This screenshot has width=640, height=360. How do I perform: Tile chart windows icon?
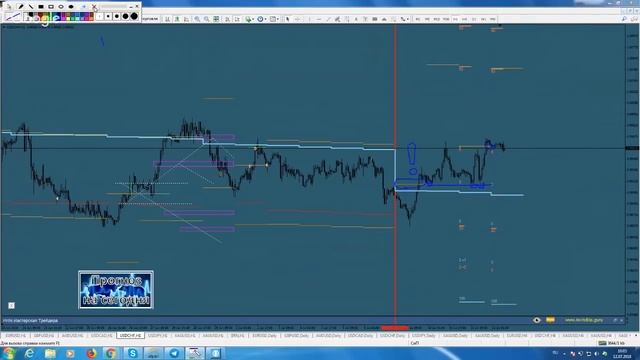pyautogui.click(x=216, y=19)
